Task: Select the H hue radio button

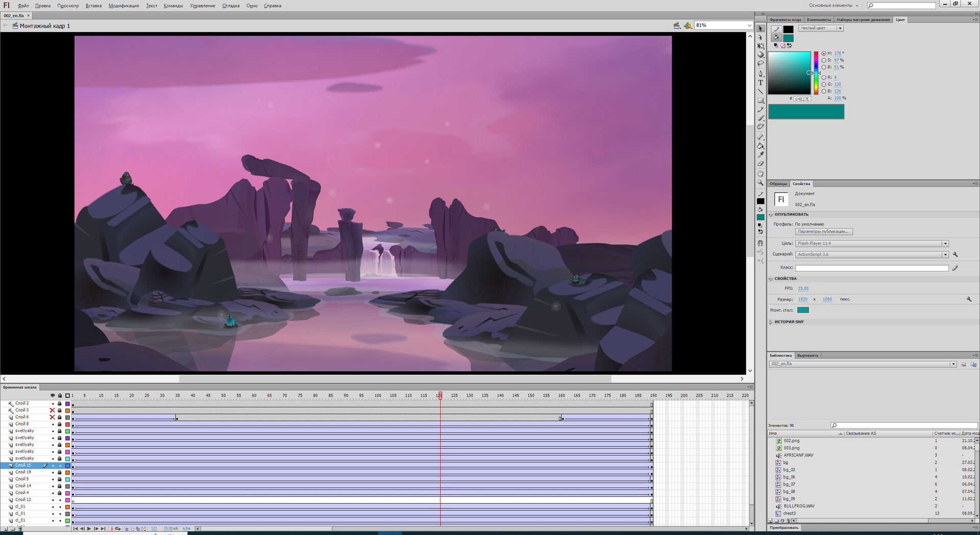Action: [x=824, y=54]
